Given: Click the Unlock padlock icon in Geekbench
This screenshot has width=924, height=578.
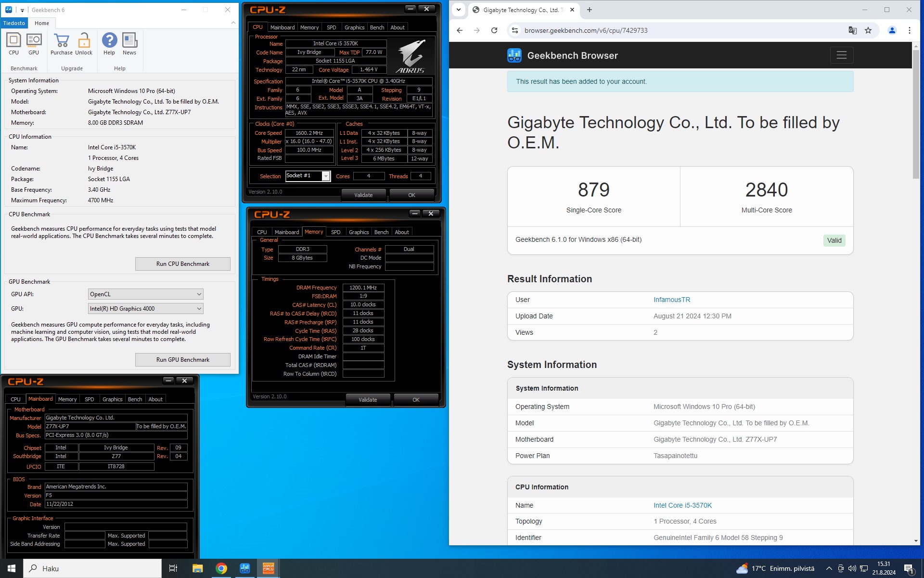Looking at the screenshot, I should (x=84, y=44).
